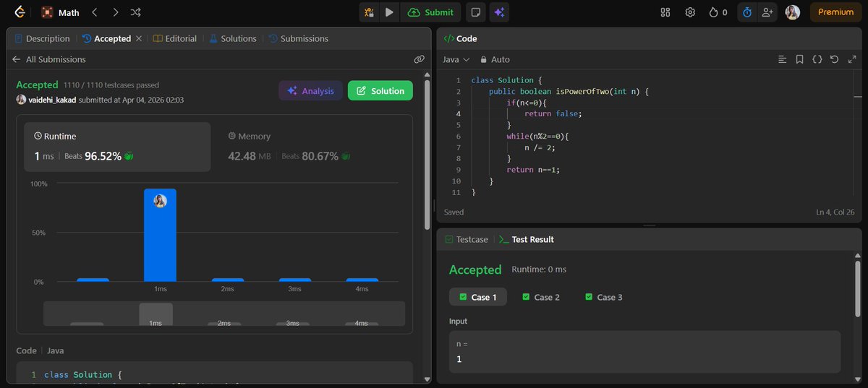Click the tall 1ms chart bar
868x388 pixels.
point(160,235)
